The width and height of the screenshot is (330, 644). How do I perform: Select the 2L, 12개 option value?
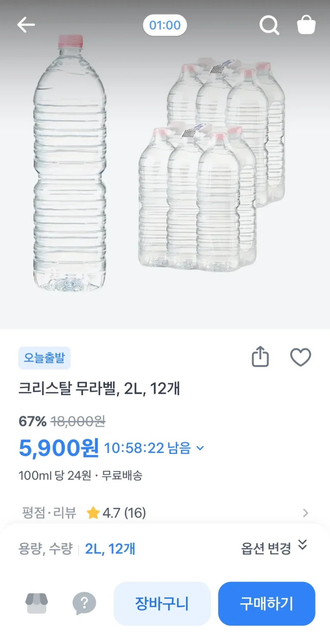110,549
